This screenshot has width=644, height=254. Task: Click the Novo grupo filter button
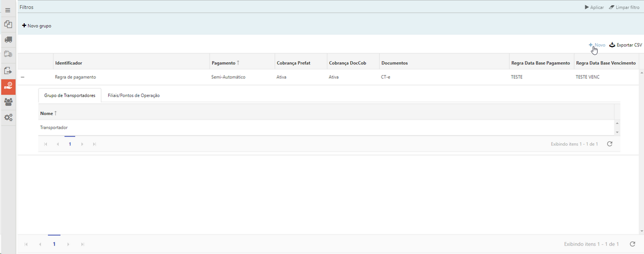pos(37,26)
